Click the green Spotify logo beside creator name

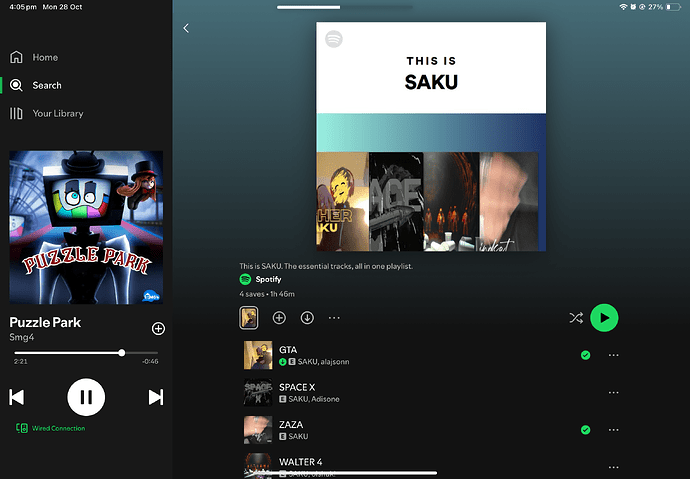pos(245,279)
